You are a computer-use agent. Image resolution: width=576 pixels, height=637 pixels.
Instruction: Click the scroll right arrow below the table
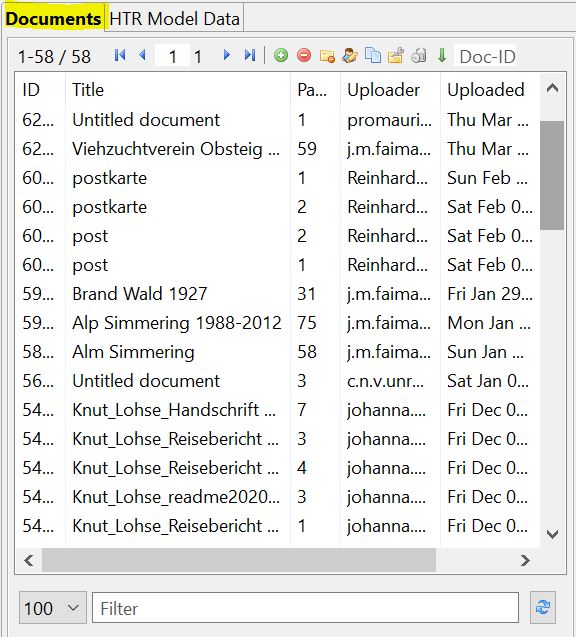click(525, 561)
